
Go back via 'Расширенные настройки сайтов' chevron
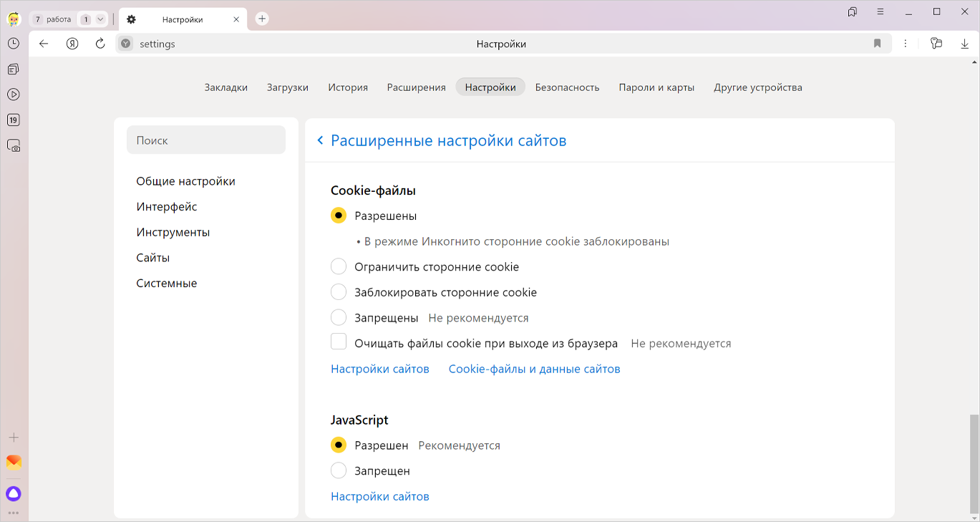[x=321, y=141]
